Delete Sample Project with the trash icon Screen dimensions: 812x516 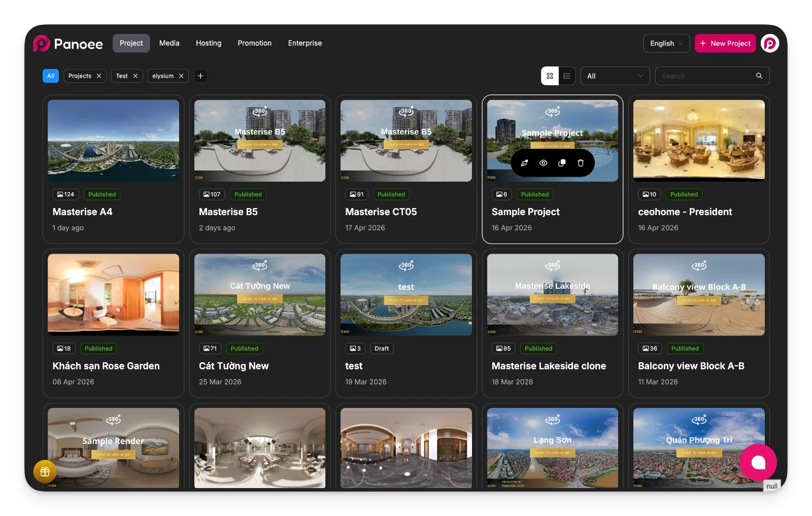[x=581, y=163]
